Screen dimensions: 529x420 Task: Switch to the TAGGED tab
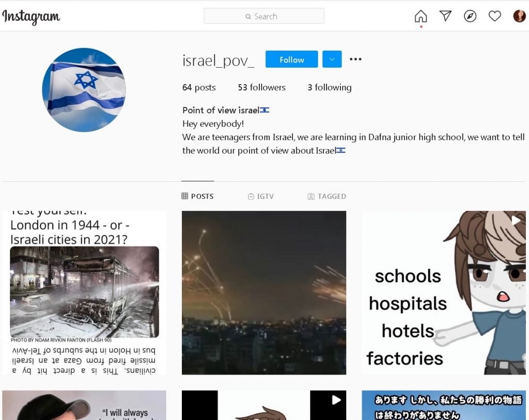pyautogui.click(x=326, y=196)
